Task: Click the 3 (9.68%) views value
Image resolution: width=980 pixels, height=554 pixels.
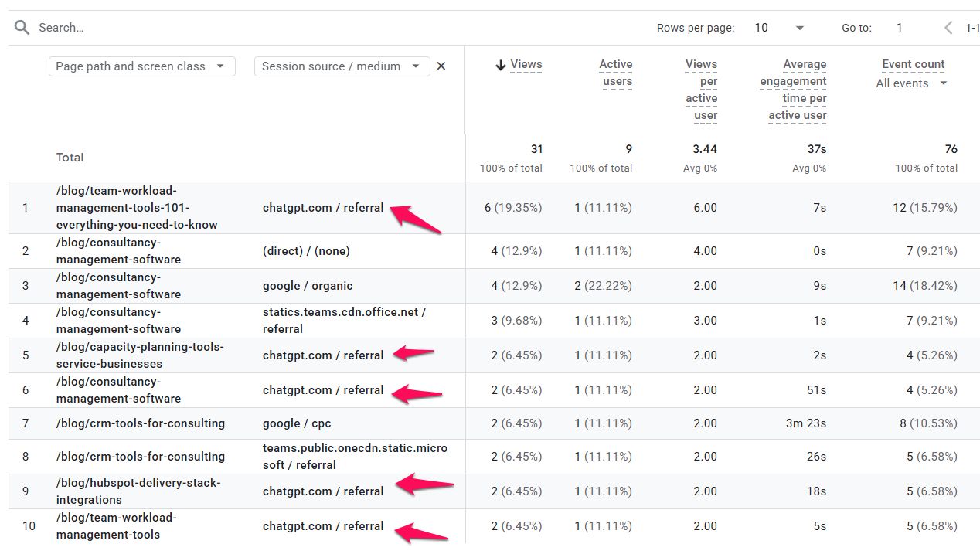Action: pyautogui.click(x=516, y=321)
